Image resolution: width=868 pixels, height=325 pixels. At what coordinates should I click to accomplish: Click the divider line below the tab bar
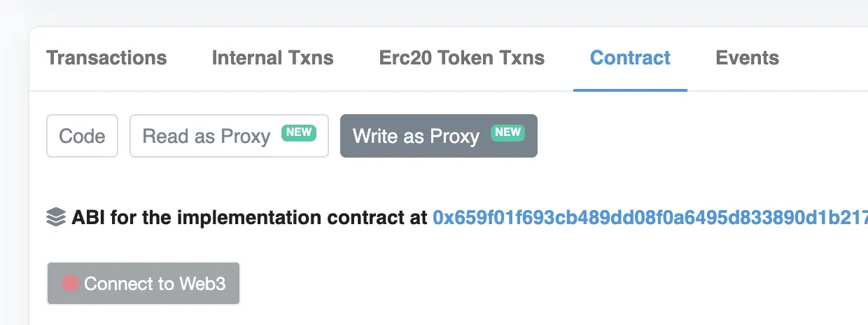point(350,91)
